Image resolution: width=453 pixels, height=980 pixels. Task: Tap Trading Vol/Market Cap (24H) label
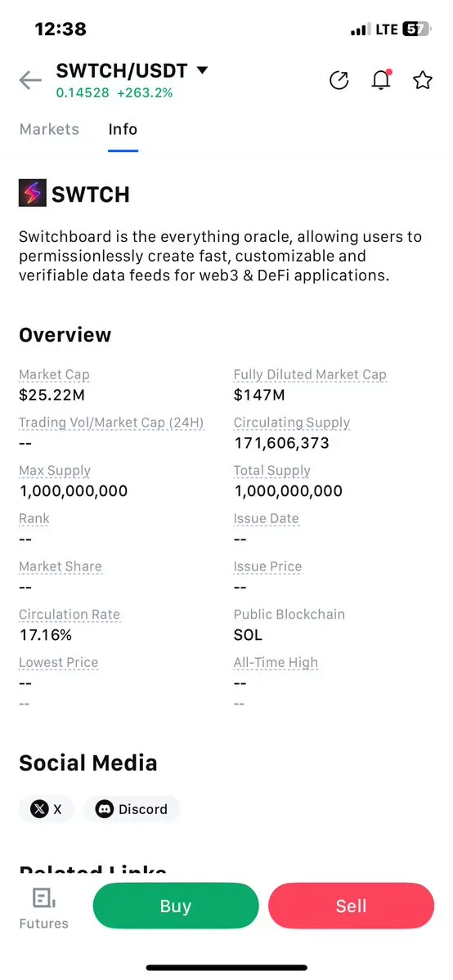[x=111, y=423]
